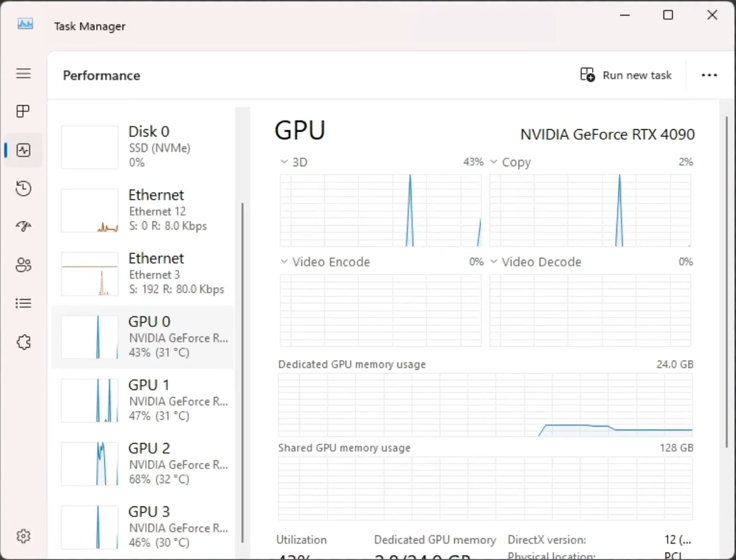Select GPU 0 in the resource list
The image size is (736, 560).
(x=143, y=337)
